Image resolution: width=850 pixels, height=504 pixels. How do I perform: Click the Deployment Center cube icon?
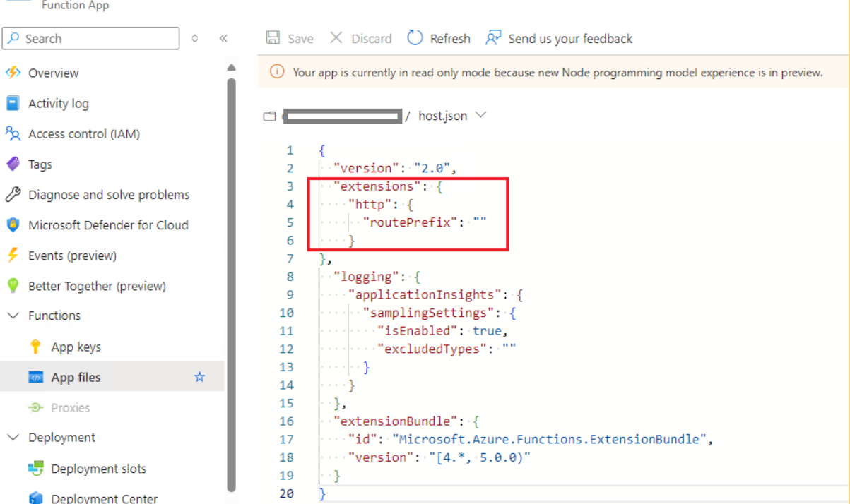click(x=35, y=498)
